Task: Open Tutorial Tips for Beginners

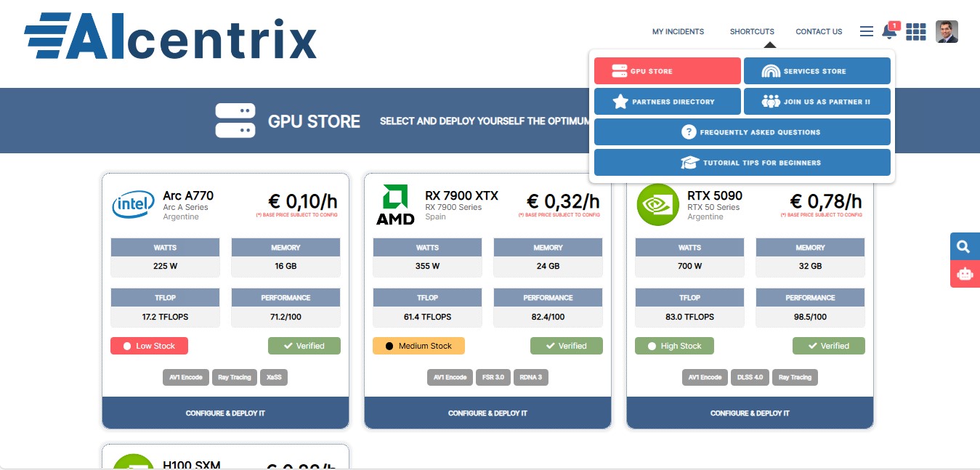Action: [742, 163]
